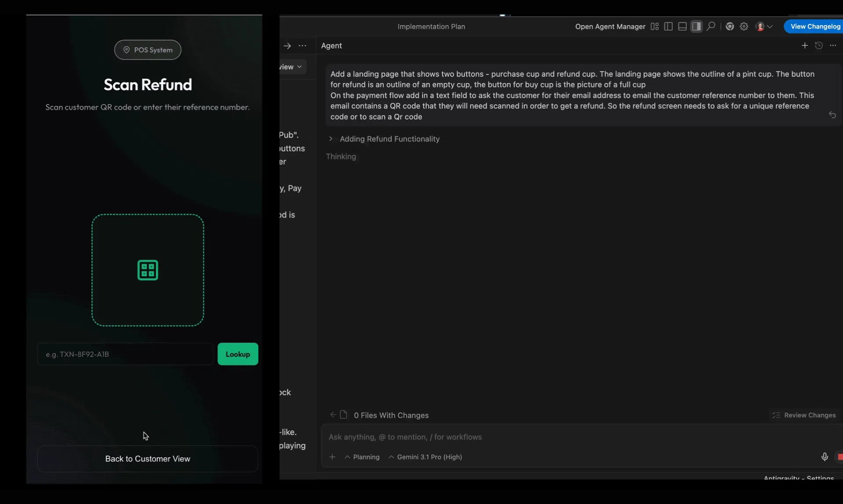
Task: Toggle the right agent side panel
Action: click(696, 26)
